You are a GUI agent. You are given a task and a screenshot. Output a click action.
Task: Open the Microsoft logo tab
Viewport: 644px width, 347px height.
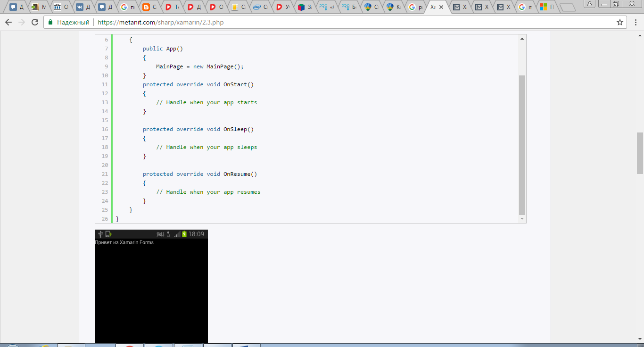(546, 7)
